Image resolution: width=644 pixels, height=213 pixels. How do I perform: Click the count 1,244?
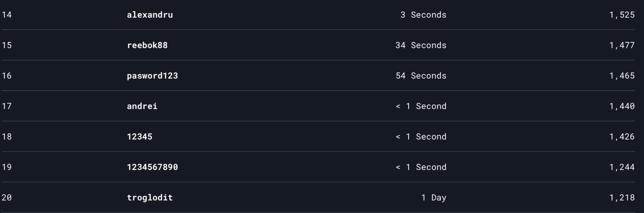pos(622,167)
